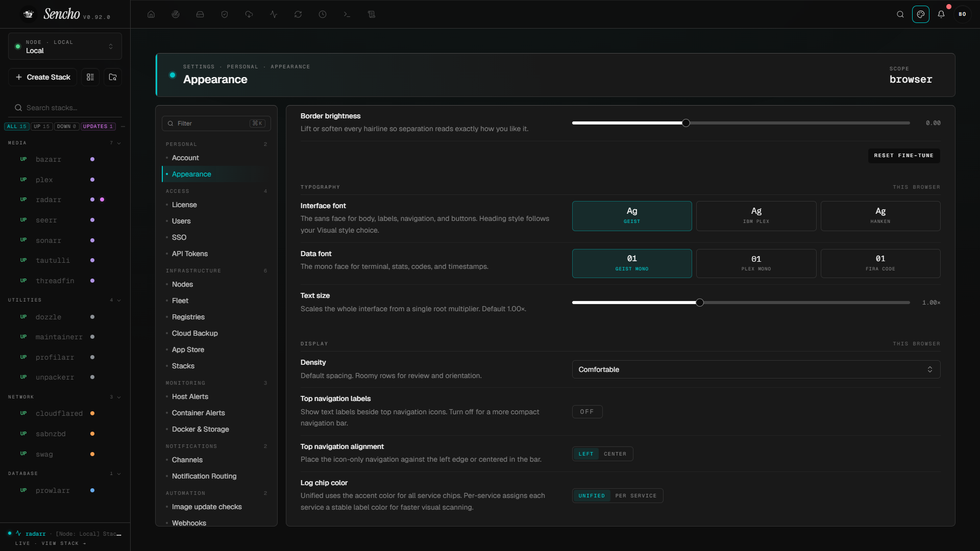Open the Node Local selector
Image resolution: width=980 pixels, height=551 pixels.
(x=65, y=46)
